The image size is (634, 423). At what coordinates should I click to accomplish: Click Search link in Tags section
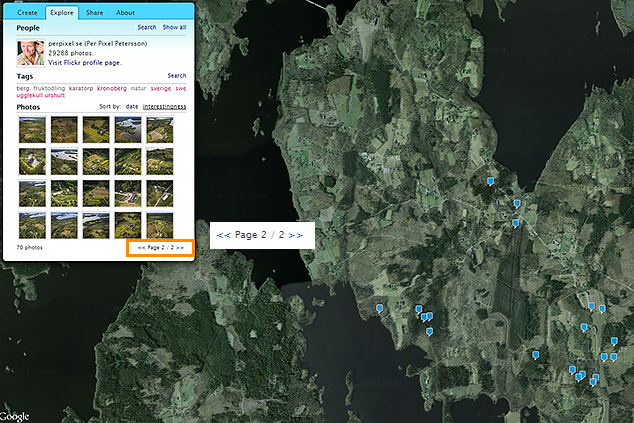point(177,76)
